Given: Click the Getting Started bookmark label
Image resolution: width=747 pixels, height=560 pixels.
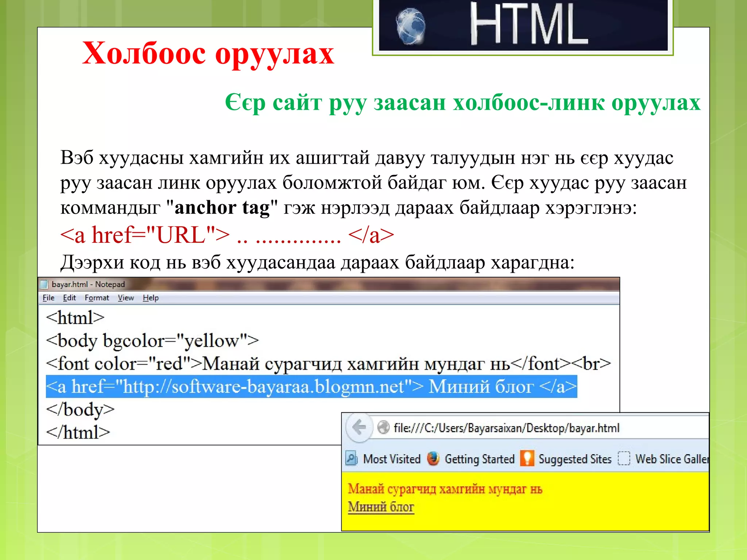Looking at the screenshot, I should 479,459.
